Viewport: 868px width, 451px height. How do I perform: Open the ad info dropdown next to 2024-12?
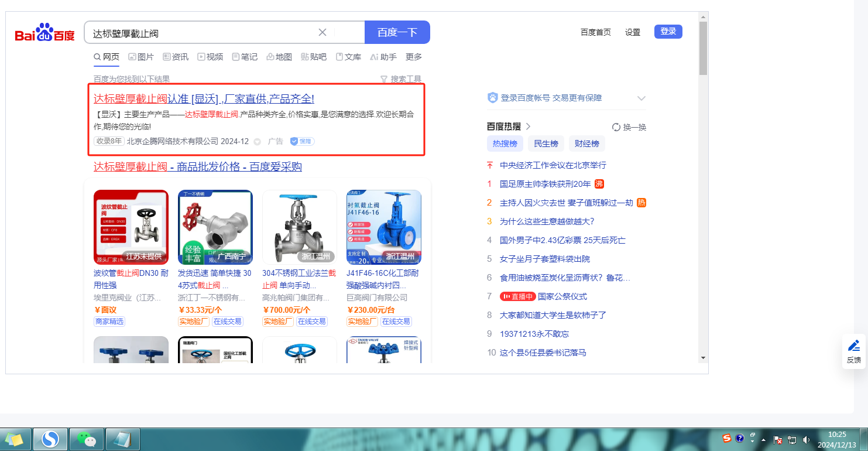pos(257,142)
